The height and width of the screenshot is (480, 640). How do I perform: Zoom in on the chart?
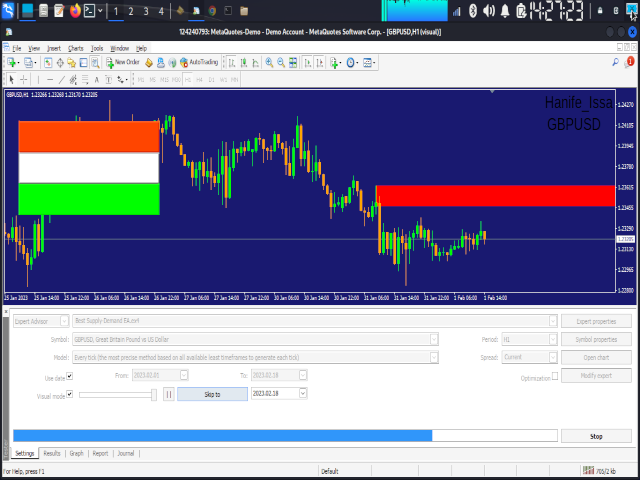tap(269, 62)
